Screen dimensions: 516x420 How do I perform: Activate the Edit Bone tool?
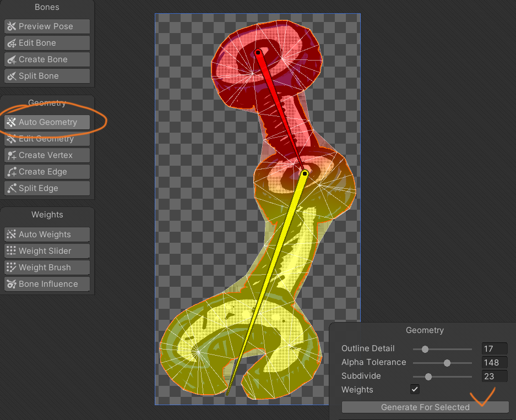point(47,43)
